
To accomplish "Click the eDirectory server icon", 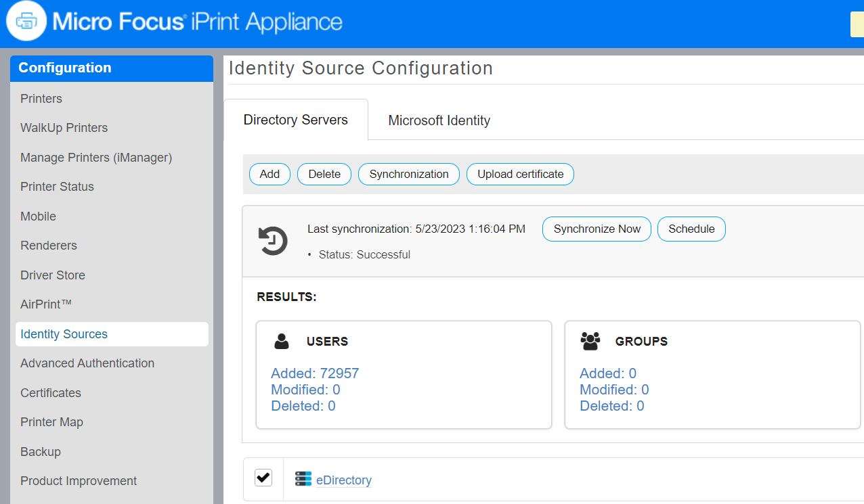I will coord(303,480).
